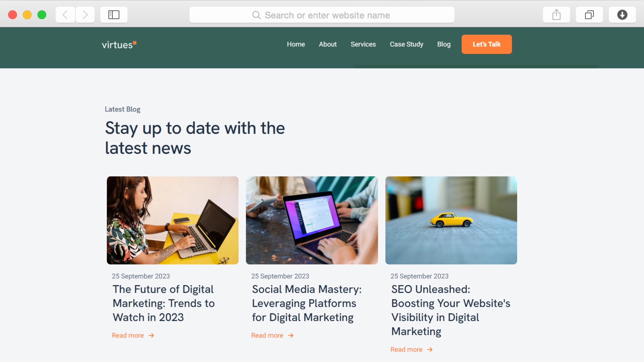This screenshot has width=644, height=362.
Task: Click the browser forward arrow
Action: click(x=85, y=15)
